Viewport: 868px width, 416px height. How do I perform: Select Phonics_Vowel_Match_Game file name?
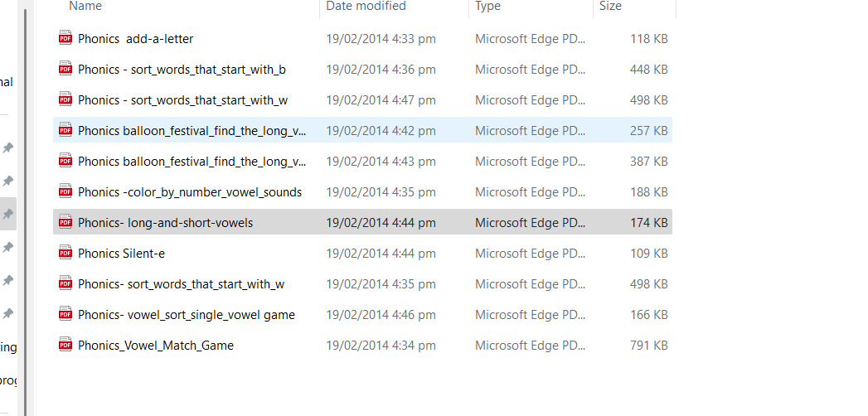click(x=156, y=346)
